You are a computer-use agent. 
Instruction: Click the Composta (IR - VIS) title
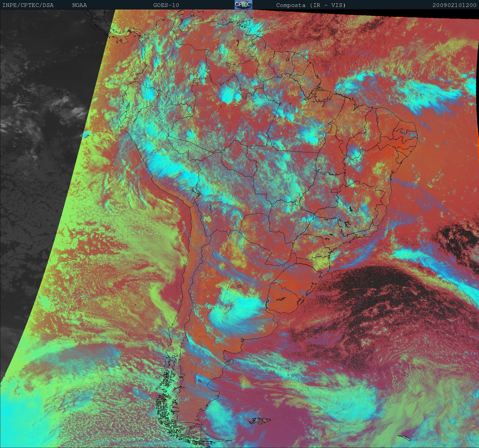[311, 5]
